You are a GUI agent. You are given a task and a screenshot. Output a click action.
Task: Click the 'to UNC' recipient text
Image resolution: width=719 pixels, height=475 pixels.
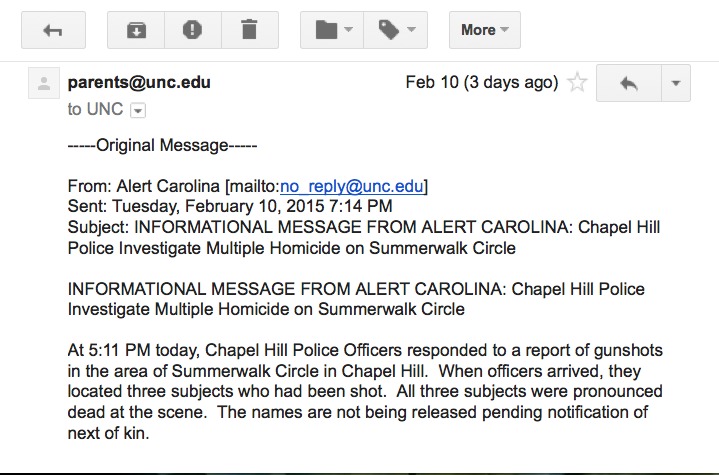point(95,109)
